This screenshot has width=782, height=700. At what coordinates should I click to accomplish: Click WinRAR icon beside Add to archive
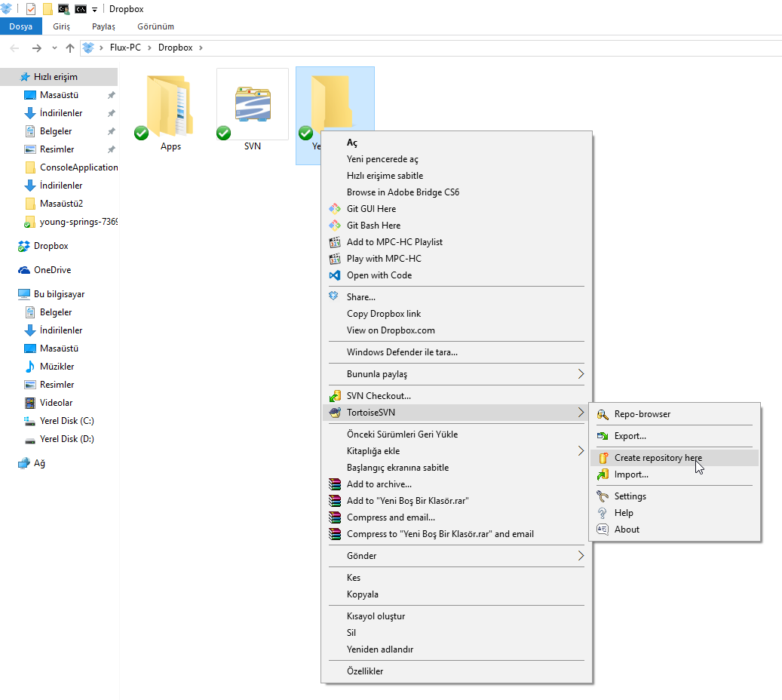coord(335,484)
